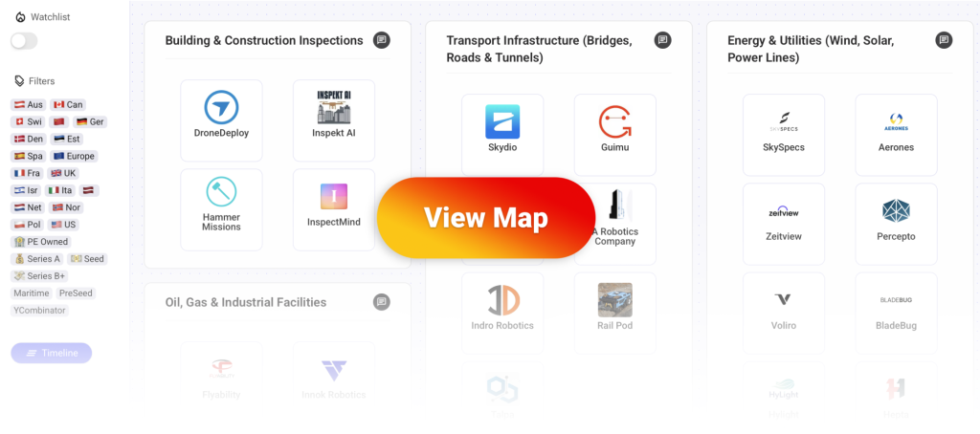This screenshot has width=980, height=434.
Task: Select the YCombinator filter tag
Action: point(40,311)
